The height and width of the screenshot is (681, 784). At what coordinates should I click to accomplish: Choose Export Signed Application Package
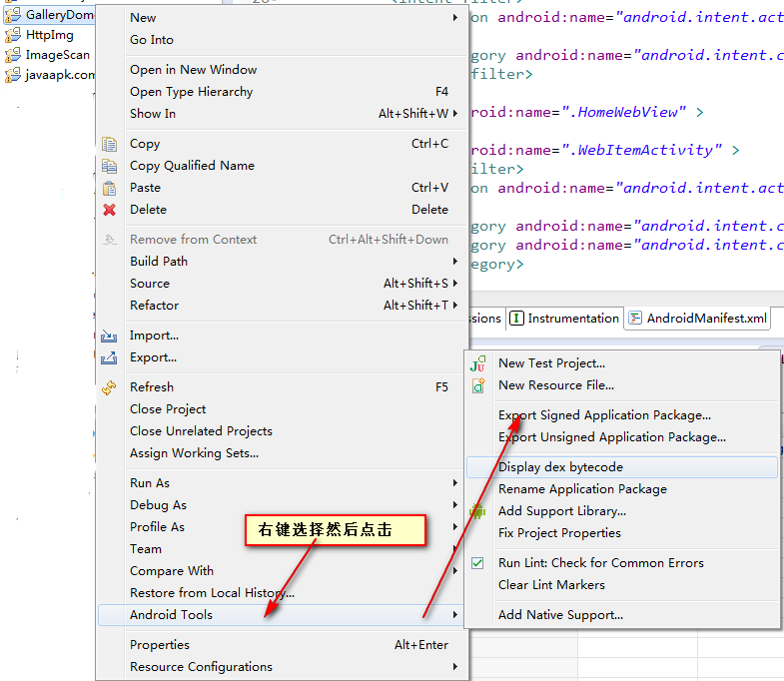604,415
